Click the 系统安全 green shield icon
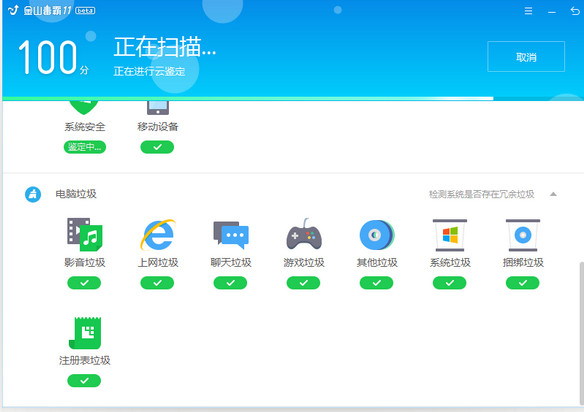Screen dimensions: 584x412 pyautogui.click(x=84, y=108)
